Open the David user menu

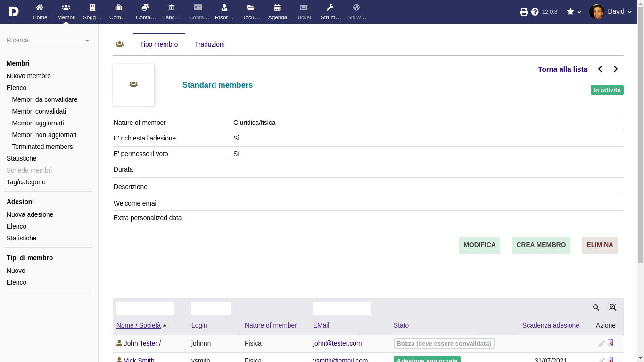619,11
